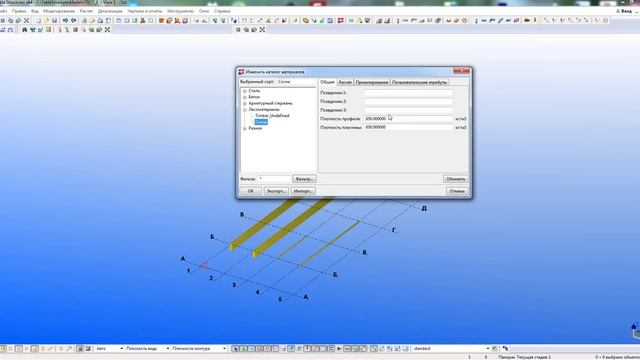Open the Правка menu

(x=19, y=11)
